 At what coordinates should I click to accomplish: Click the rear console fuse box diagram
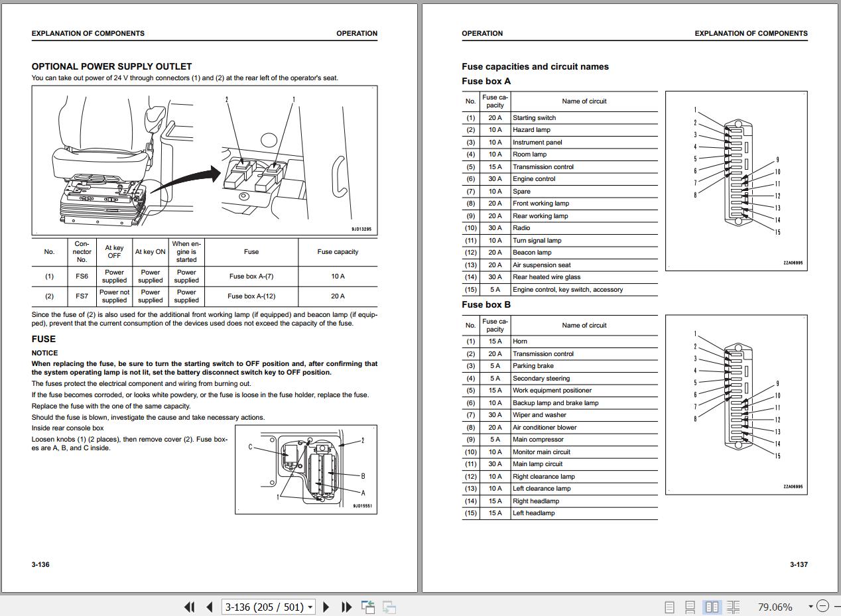pos(306,469)
